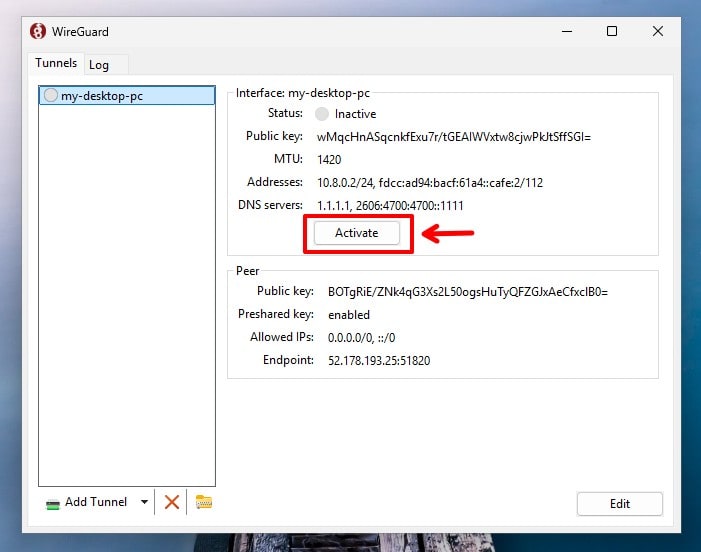The image size is (701, 552).
Task: Click the DNS servers value 1.1.1.1
Action: (x=334, y=206)
